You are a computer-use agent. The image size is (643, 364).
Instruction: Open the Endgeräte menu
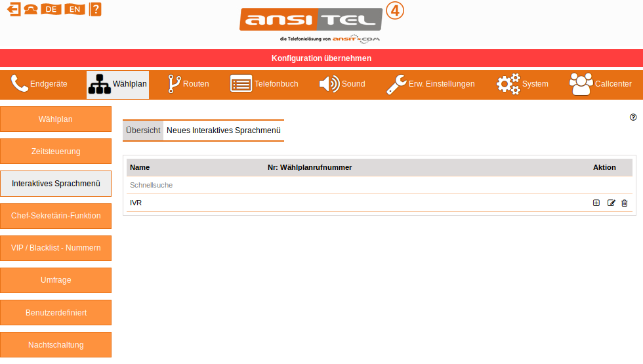tap(40, 84)
